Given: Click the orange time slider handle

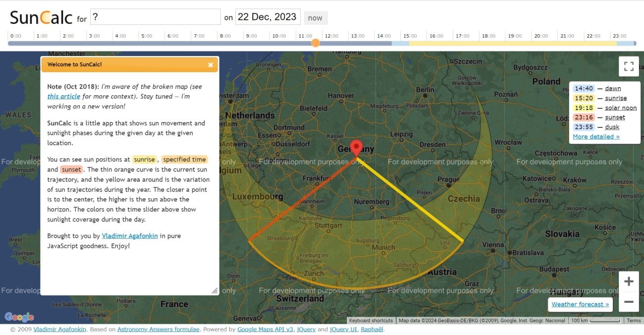Looking at the screenshot, I should 316,43.
